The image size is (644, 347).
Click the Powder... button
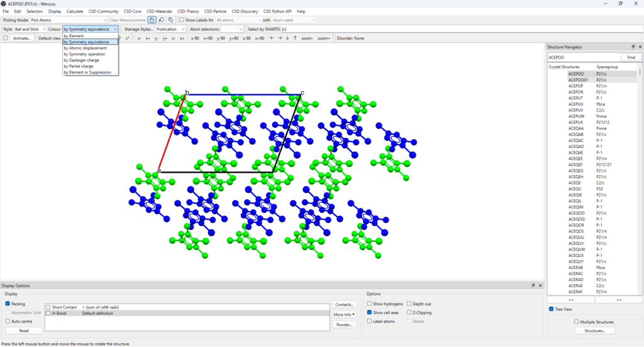point(345,324)
